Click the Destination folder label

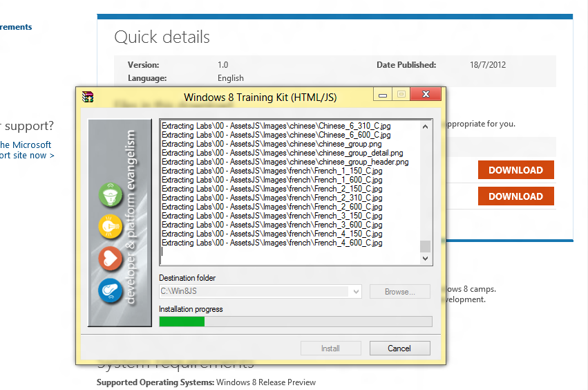pyautogui.click(x=187, y=278)
